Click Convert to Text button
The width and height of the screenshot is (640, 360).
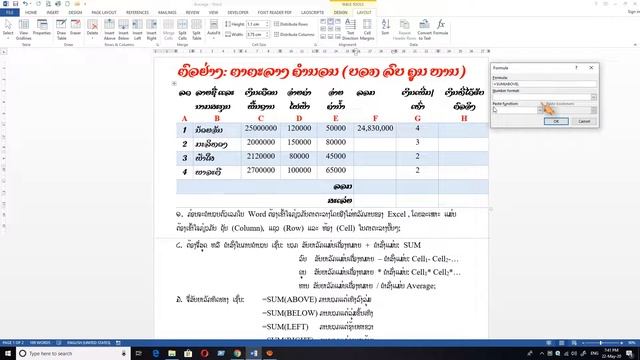424,29
